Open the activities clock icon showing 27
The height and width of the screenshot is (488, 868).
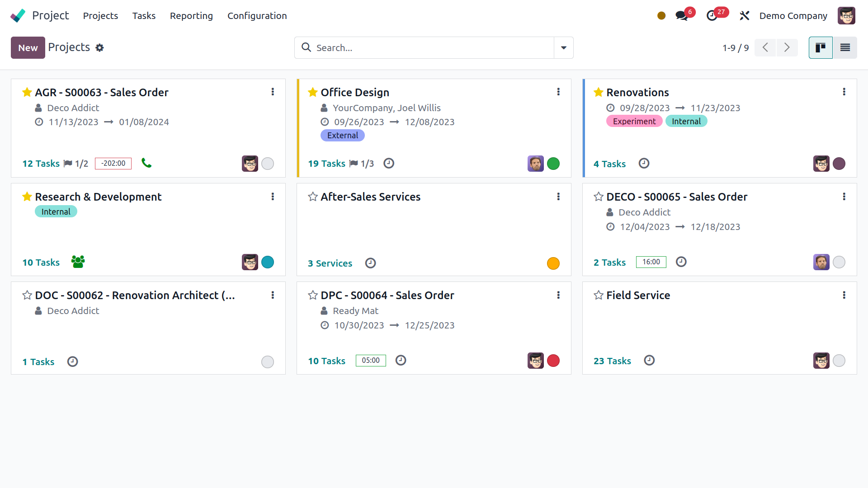[713, 15]
